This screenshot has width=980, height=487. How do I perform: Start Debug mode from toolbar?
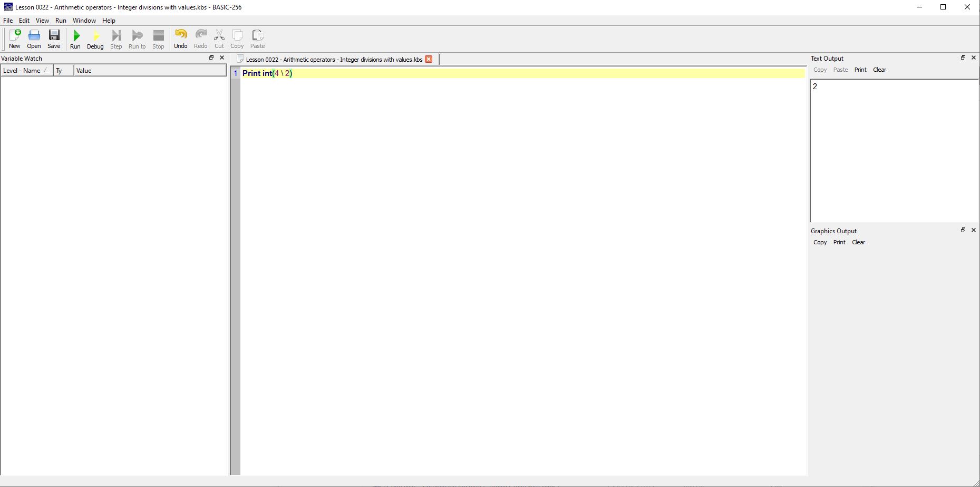click(x=95, y=39)
